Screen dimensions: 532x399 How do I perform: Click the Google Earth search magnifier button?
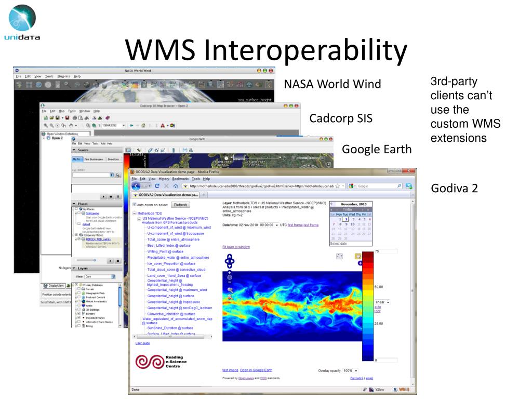pos(118,175)
